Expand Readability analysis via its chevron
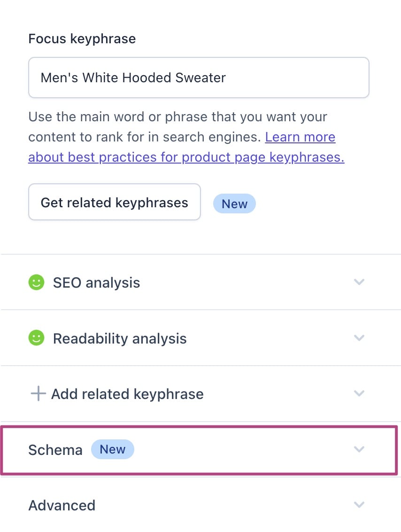This screenshot has width=401, height=532. [x=359, y=338]
